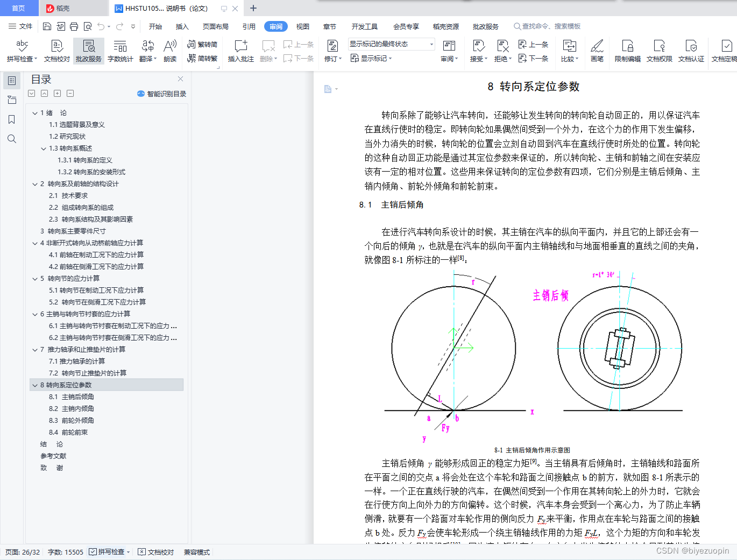Accept change with 接受 button
The image size is (737, 560).
pyautogui.click(x=479, y=51)
